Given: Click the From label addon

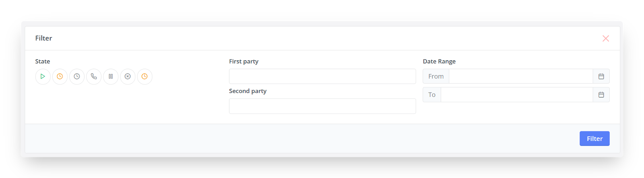Looking at the screenshot, I should (x=436, y=76).
